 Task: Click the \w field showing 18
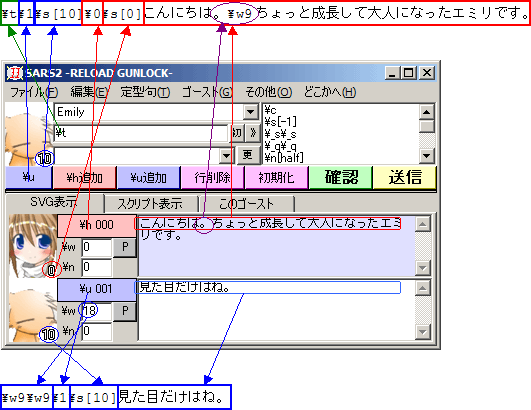tap(97, 311)
